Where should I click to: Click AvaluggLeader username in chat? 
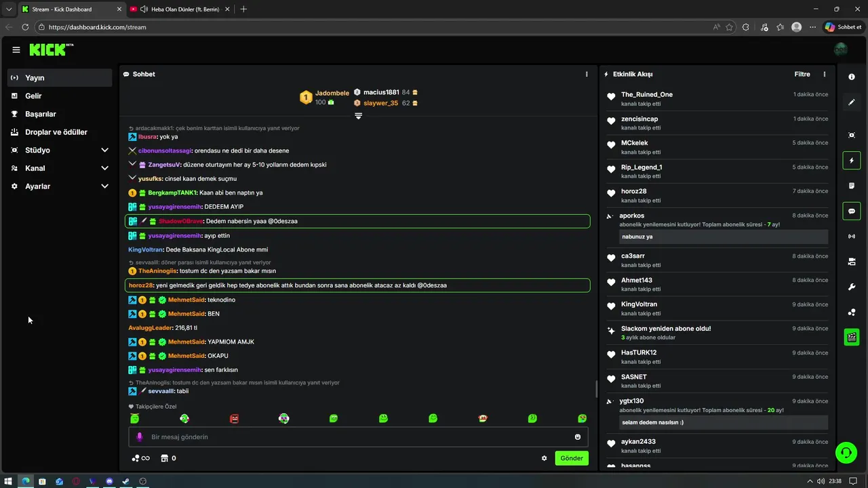click(x=151, y=328)
